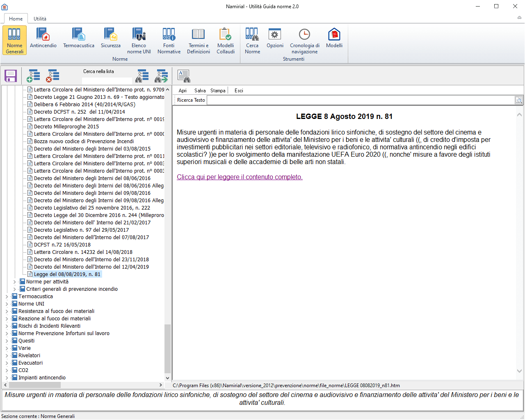Expand Rischi di Incidenti Rilevanti node
525x420 pixels.
[7, 326]
